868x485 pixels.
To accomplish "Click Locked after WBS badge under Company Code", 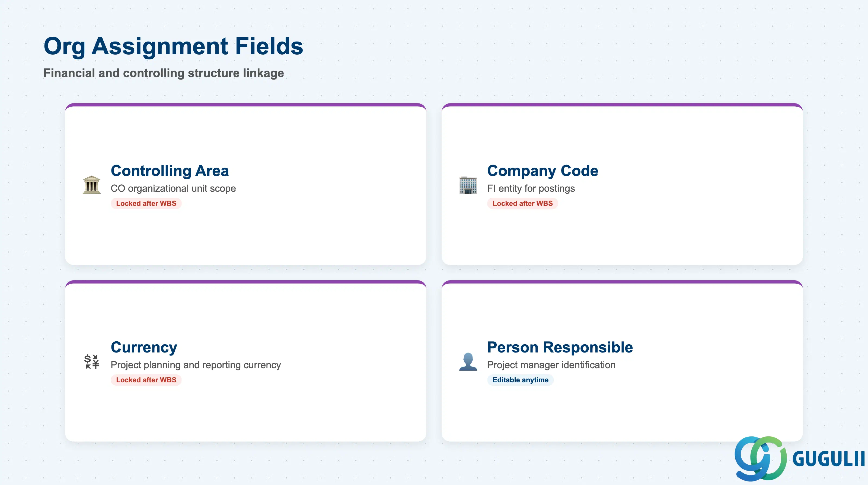I will [523, 203].
